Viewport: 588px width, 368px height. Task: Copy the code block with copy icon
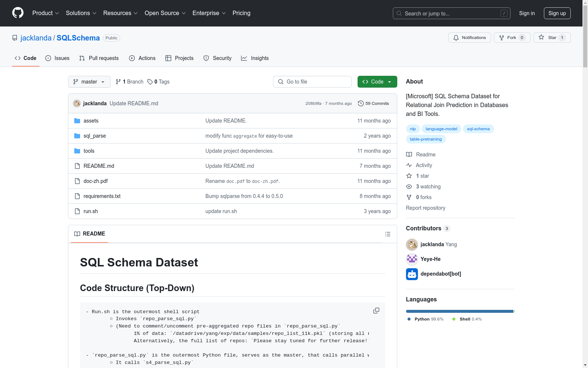[x=376, y=311]
